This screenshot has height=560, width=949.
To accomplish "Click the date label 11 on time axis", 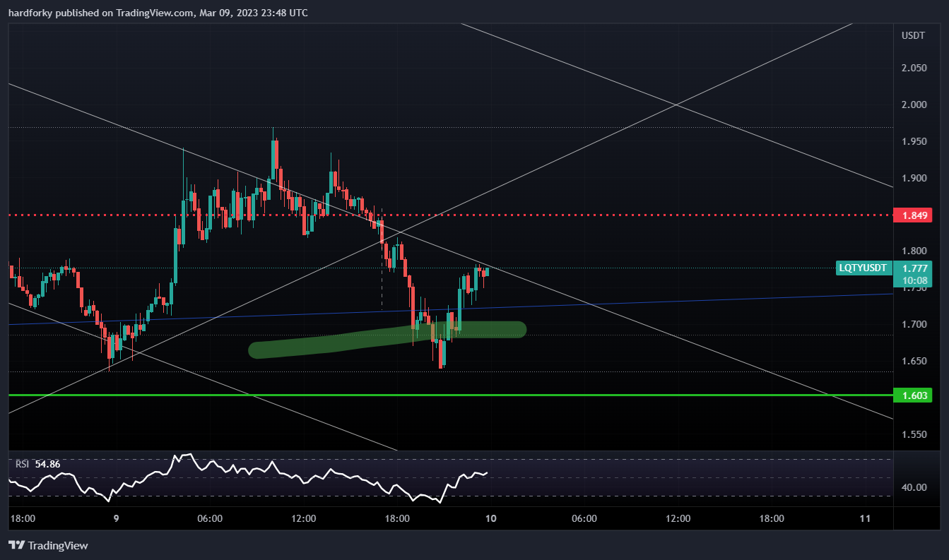I will (x=865, y=518).
